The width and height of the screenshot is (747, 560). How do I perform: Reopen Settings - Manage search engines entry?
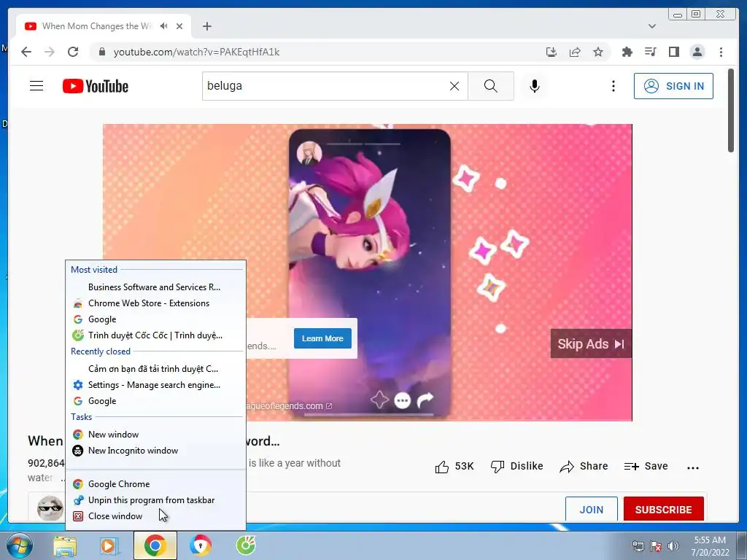pyautogui.click(x=156, y=385)
